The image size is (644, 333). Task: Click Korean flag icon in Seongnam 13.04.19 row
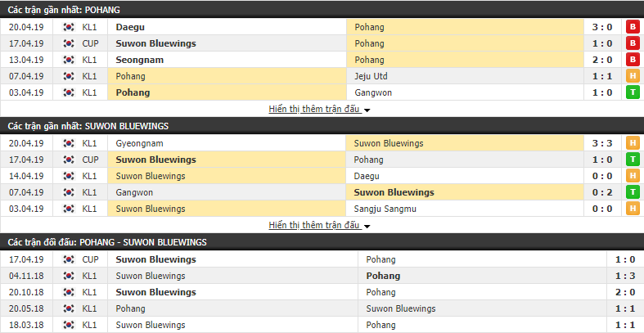[x=68, y=60]
